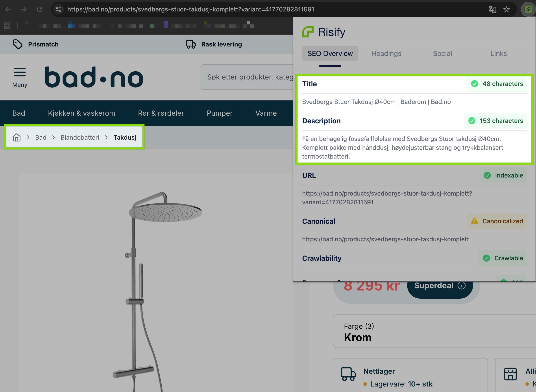The width and height of the screenshot is (536, 392).
Task: Click the Risify logo in panel
Action: [x=324, y=32]
